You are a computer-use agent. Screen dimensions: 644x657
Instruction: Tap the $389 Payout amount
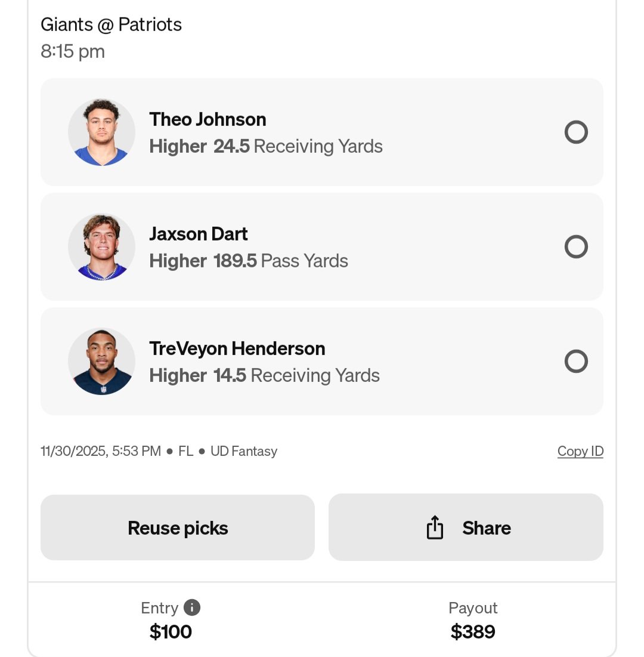pyautogui.click(x=473, y=631)
